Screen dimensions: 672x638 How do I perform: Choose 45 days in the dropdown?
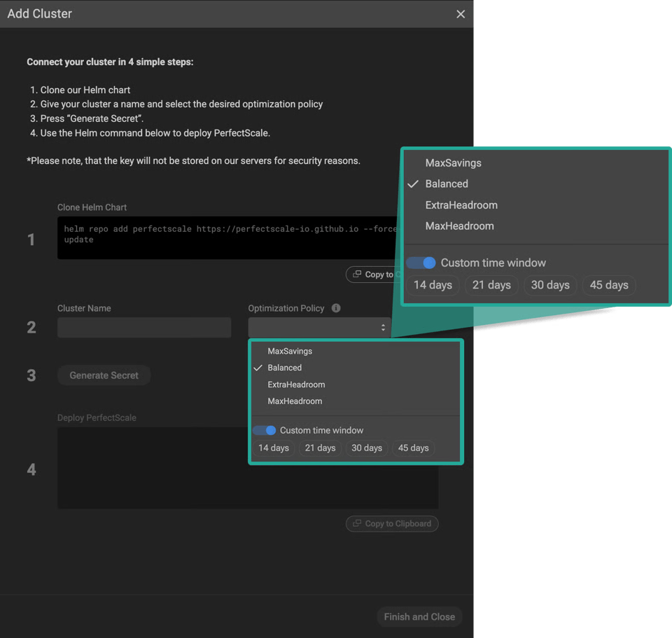(414, 448)
